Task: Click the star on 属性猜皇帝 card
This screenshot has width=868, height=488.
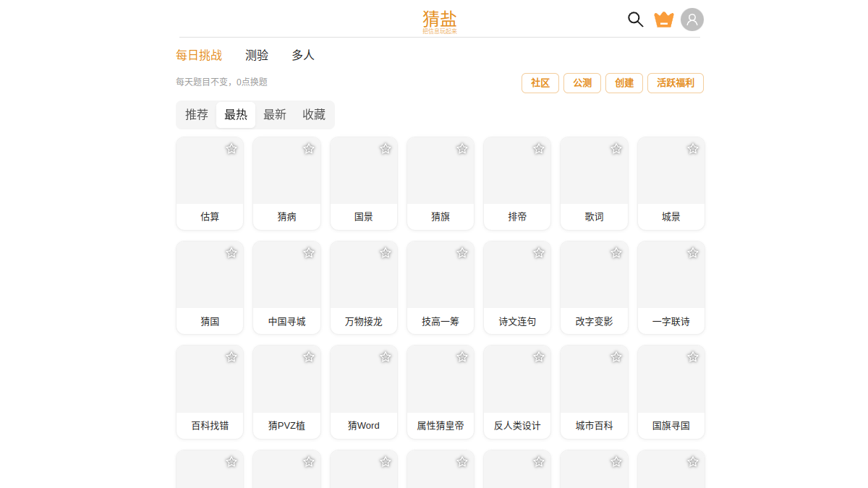Action: tap(462, 357)
